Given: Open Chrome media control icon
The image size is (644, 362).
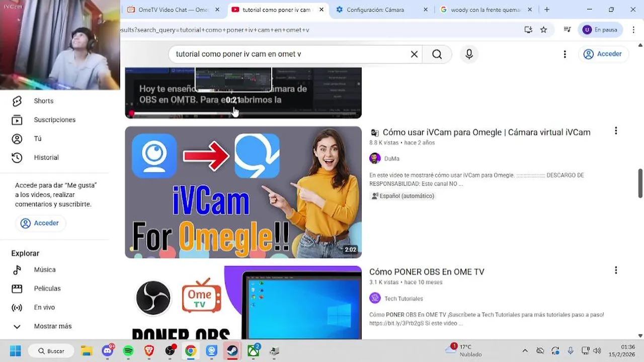Looking at the screenshot, I should tap(567, 30).
